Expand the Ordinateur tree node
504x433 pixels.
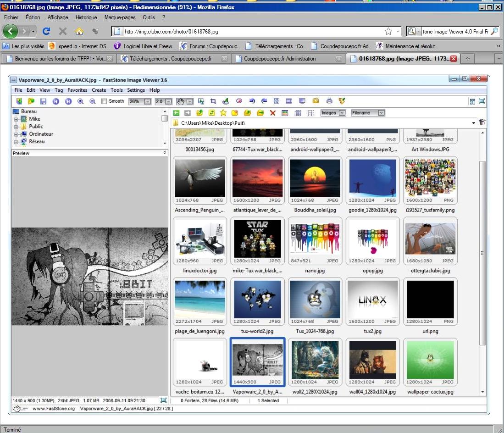tap(16, 134)
